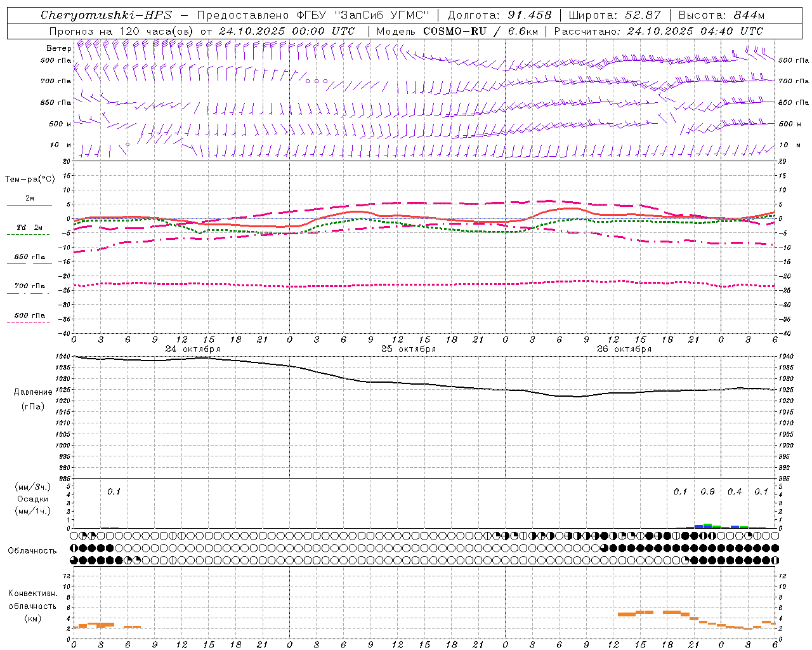Click the (гПа) unit label under Давление
This screenshot has height=650, width=812.
pyautogui.click(x=33, y=407)
